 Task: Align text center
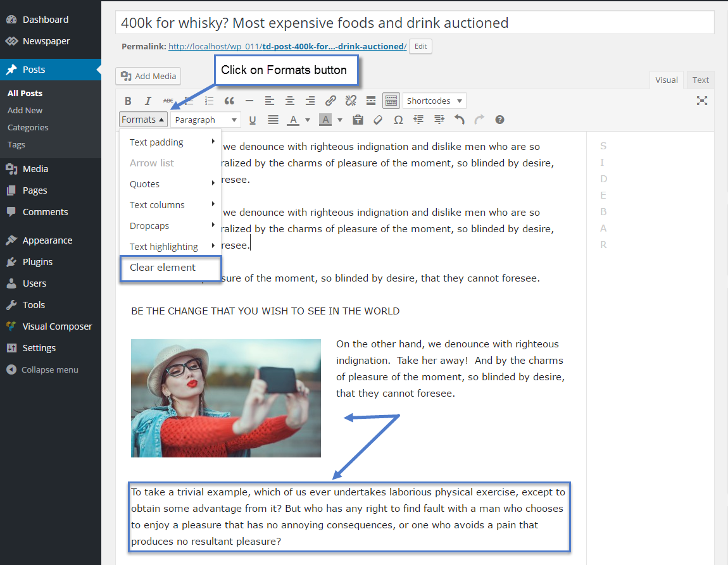coord(290,101)
